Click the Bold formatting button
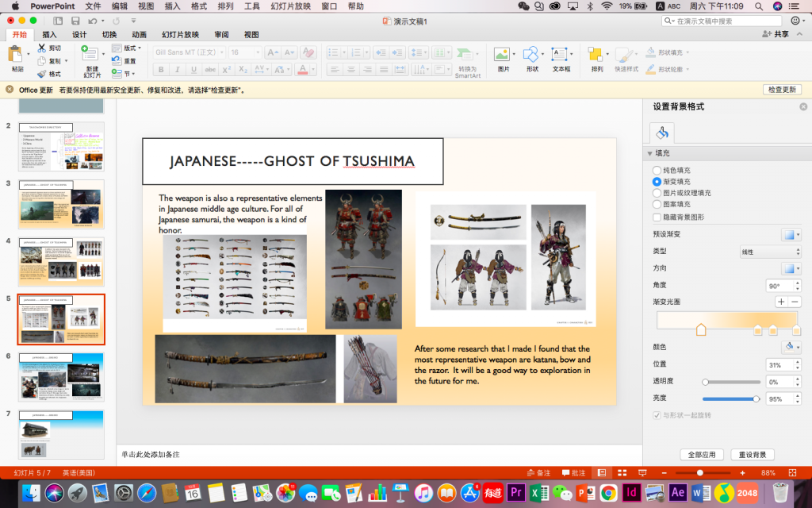 [161, 69]
